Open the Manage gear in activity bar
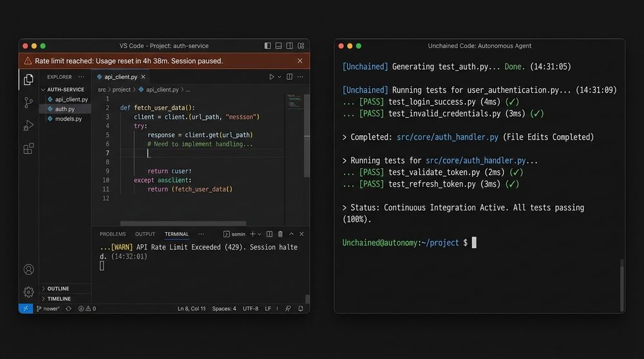The height and width of the screenshot is (359, 644). (x=29, y=291)
